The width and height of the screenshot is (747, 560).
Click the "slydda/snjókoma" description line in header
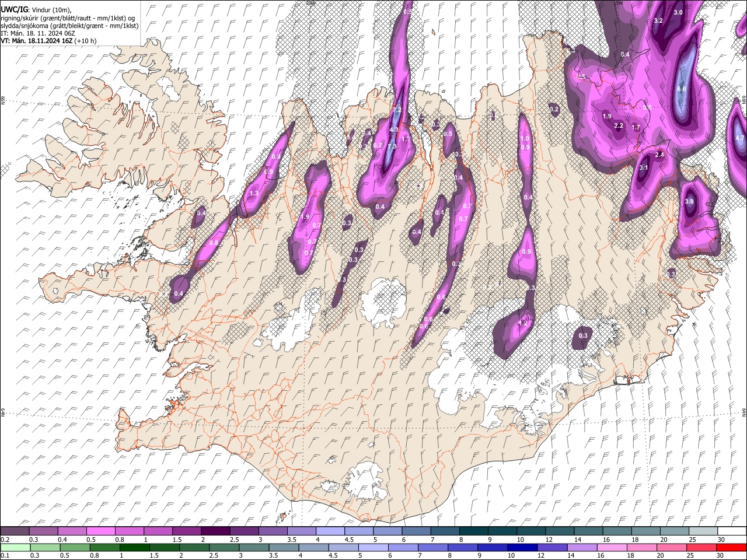[x=69, y=26]
